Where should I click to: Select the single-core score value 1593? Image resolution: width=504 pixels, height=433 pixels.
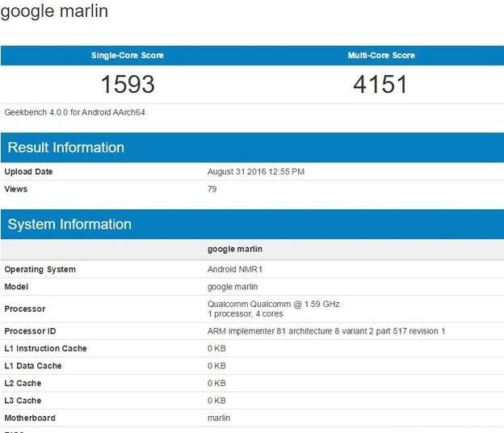[128, 84]
